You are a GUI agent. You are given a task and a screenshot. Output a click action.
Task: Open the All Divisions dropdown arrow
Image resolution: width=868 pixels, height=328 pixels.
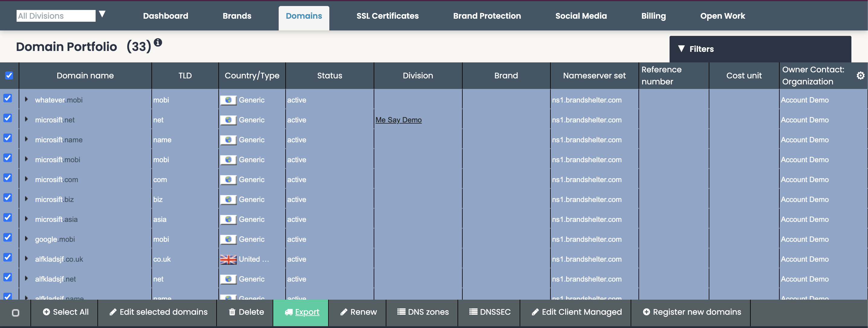click(102, 14)
